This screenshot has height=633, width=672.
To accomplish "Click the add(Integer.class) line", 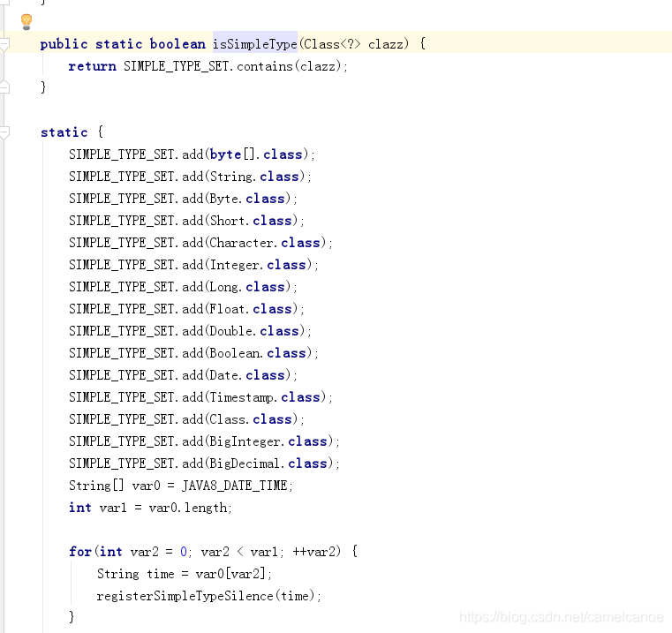I will 193,265.
